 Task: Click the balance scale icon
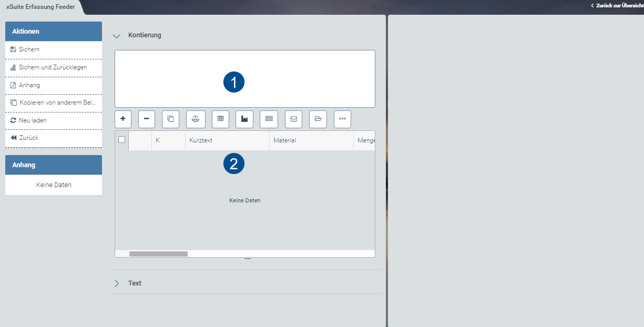196,119
